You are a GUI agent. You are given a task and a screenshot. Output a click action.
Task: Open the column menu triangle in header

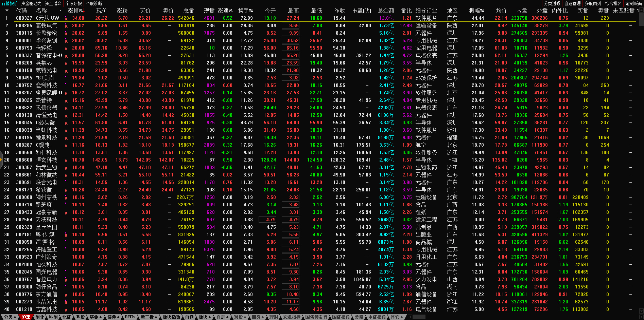pyautogui.click(x=6, y=11)
